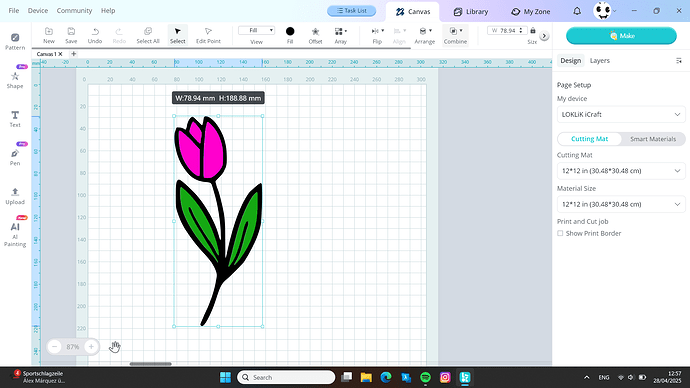This screenshot has height=388, width=690.
Task: Pick the black Fill color swatch
Action: (290, 31)
